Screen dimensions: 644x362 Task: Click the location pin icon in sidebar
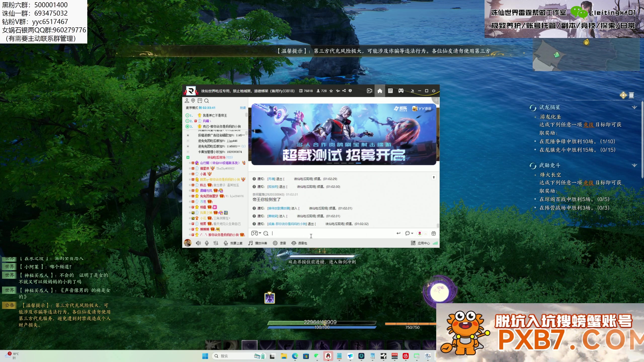pyautogui.click(x=193, y=101)
